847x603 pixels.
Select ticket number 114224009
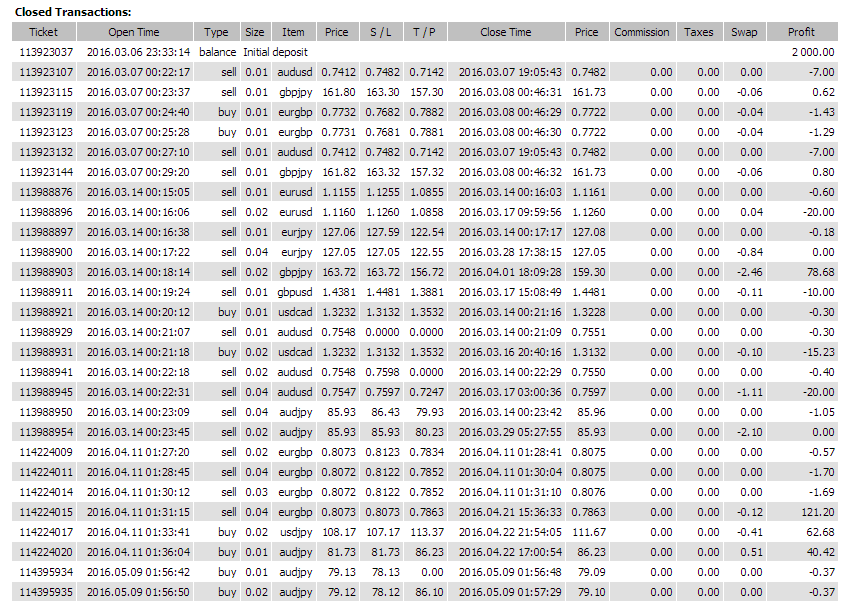[46, 452]
